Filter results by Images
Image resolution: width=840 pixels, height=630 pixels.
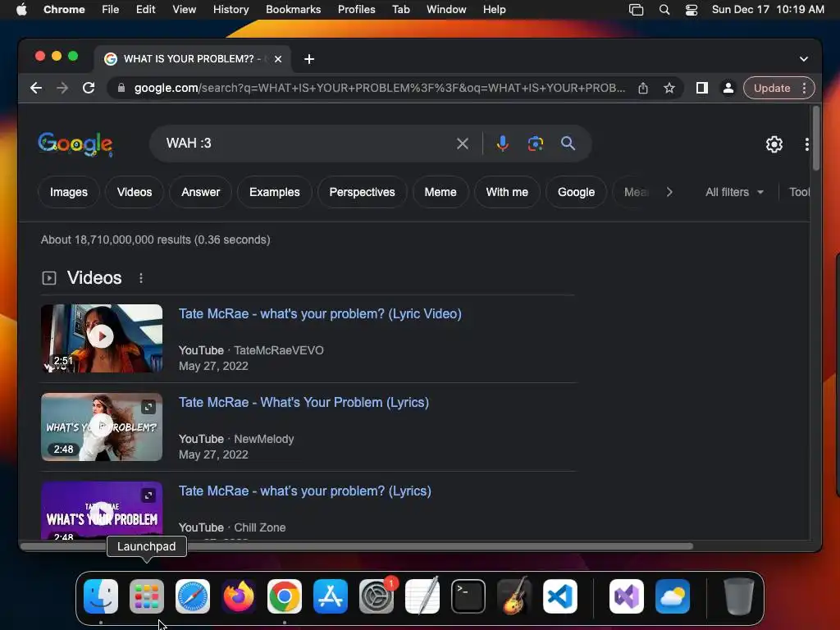click(x=69, y=192)
